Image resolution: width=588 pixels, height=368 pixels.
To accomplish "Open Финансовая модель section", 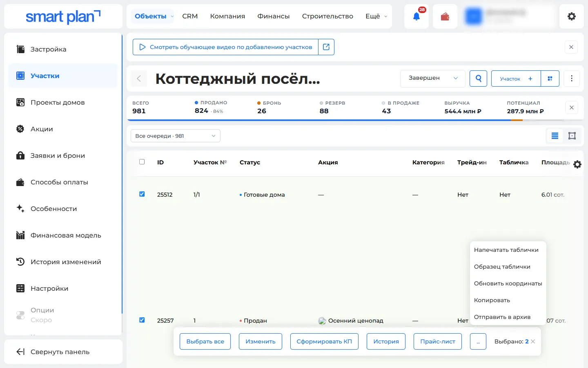I will point(63,235).
